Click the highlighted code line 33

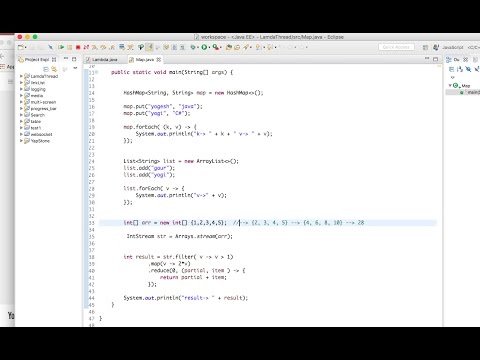pos(268,223)
